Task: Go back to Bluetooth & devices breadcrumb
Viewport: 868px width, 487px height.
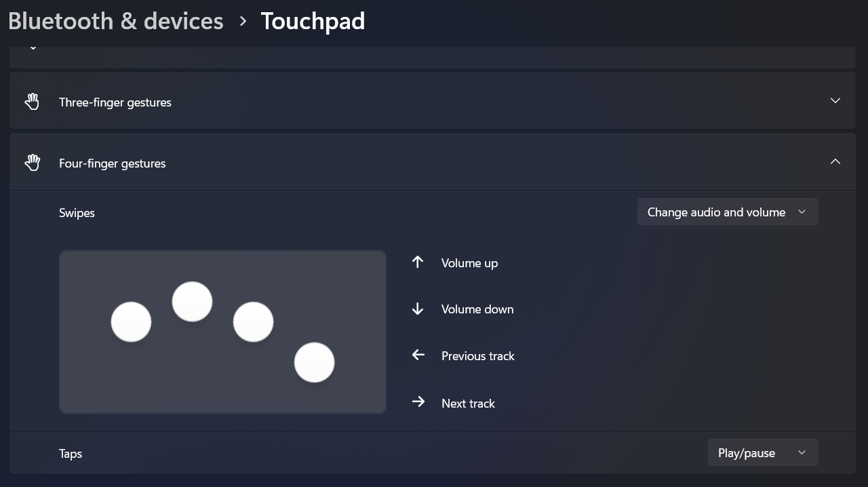Action: pos(116,21)
